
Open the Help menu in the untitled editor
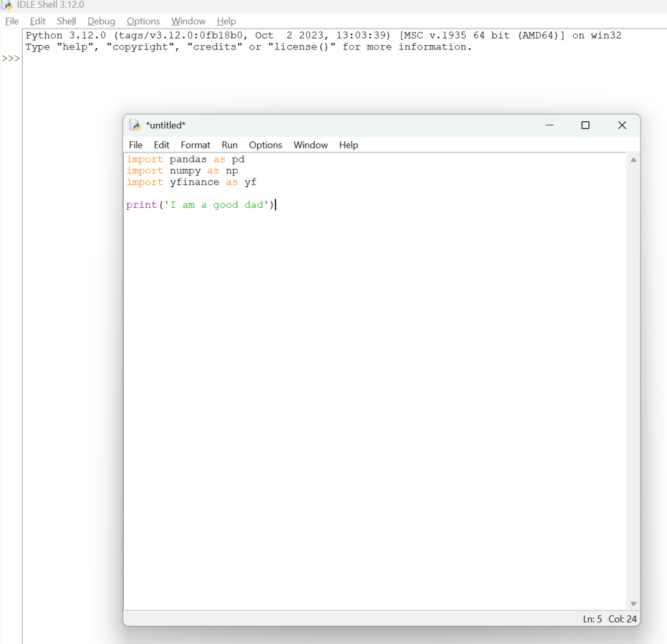tap(348, 145)
